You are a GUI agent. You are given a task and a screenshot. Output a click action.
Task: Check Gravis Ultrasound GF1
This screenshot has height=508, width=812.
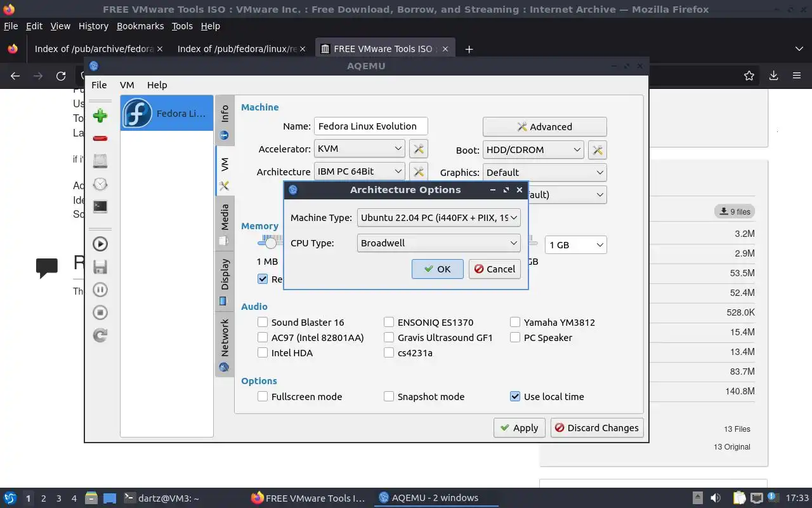[x=389, y=337]
